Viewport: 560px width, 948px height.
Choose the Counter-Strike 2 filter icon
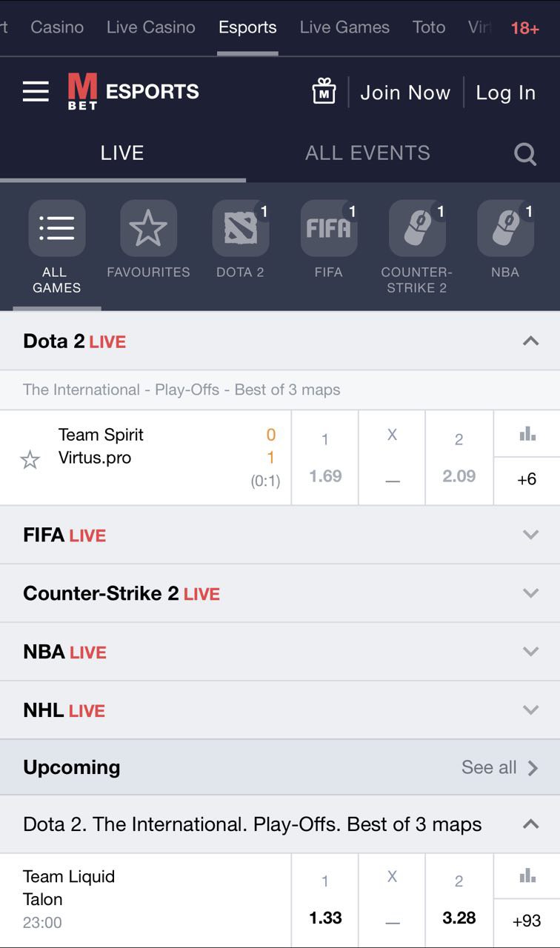[416, 229]
